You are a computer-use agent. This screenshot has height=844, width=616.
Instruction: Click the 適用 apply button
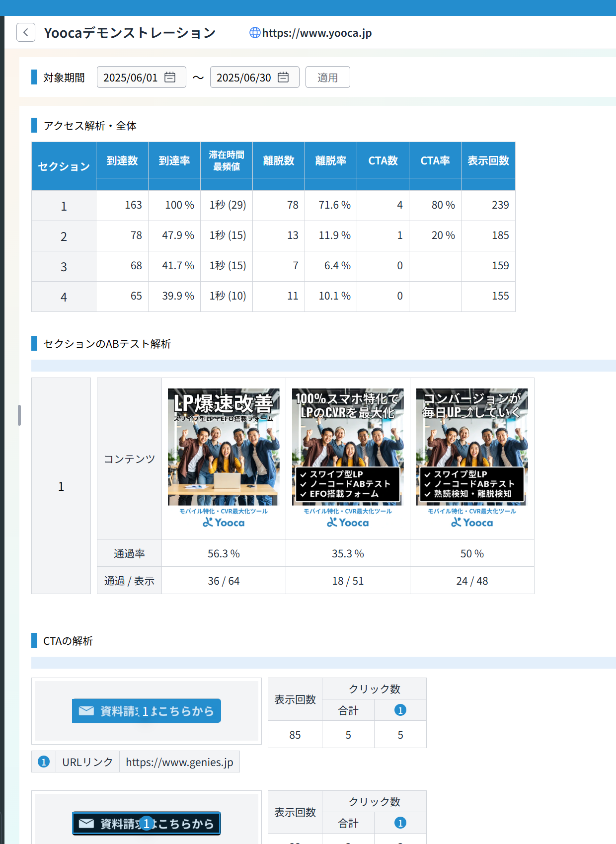327,77
